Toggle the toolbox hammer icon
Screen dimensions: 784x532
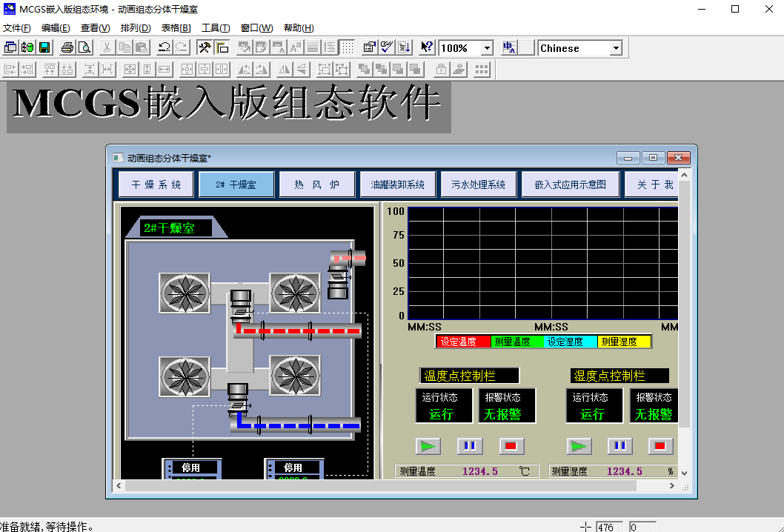(204, 47)
